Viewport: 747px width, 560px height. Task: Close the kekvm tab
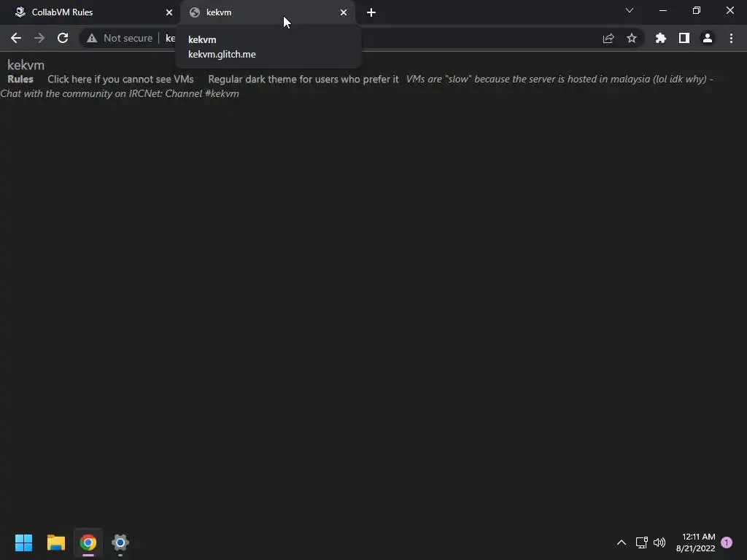pyautogui.click(x=344, y=12)
